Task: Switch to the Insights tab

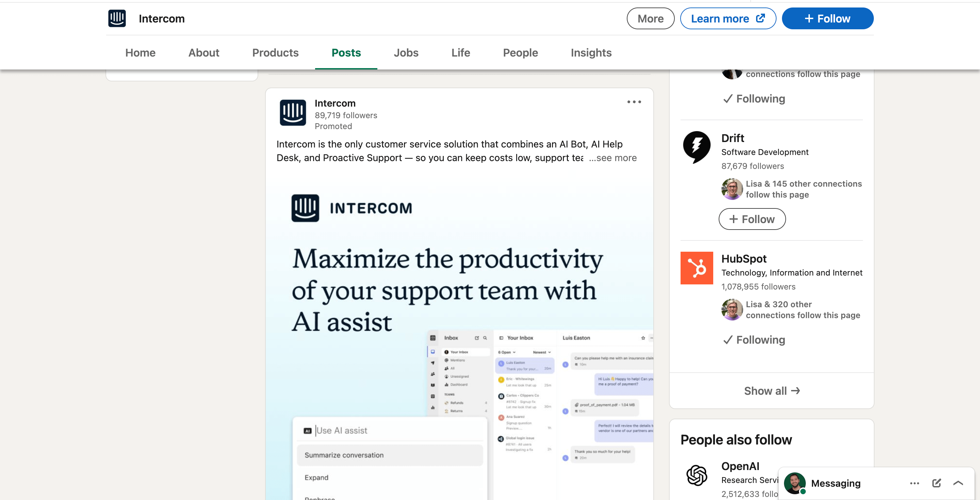Action: [591, 53]
